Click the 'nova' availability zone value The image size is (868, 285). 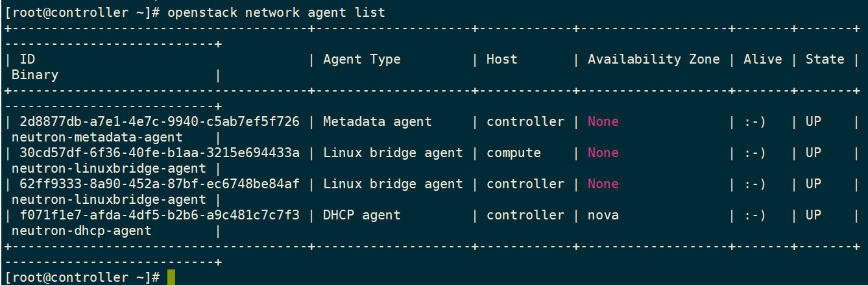(x=603, y=215)
